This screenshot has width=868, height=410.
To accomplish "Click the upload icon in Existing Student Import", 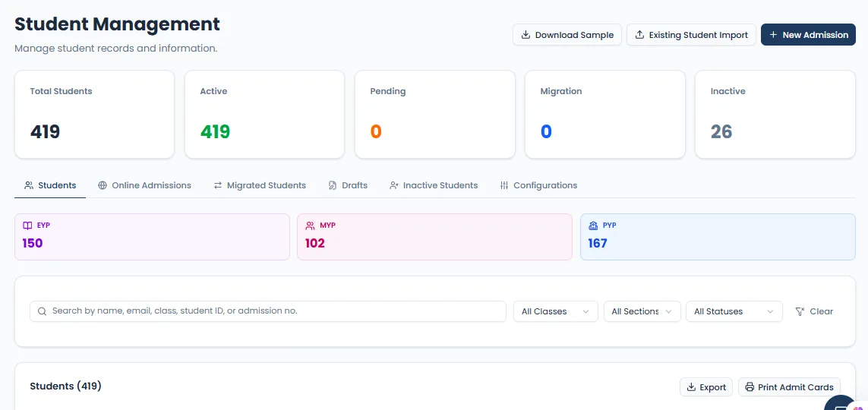I will 639,35.
